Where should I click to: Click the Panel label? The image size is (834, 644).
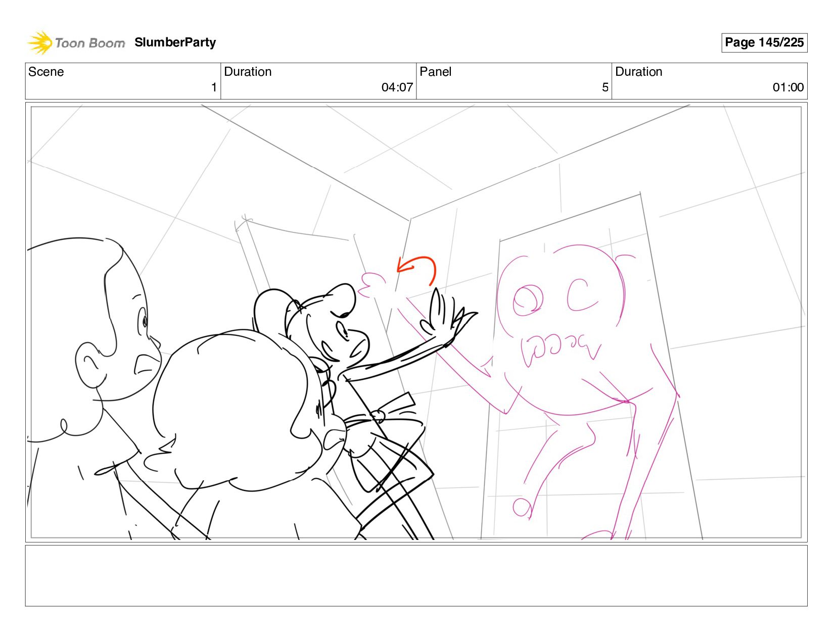435,72
